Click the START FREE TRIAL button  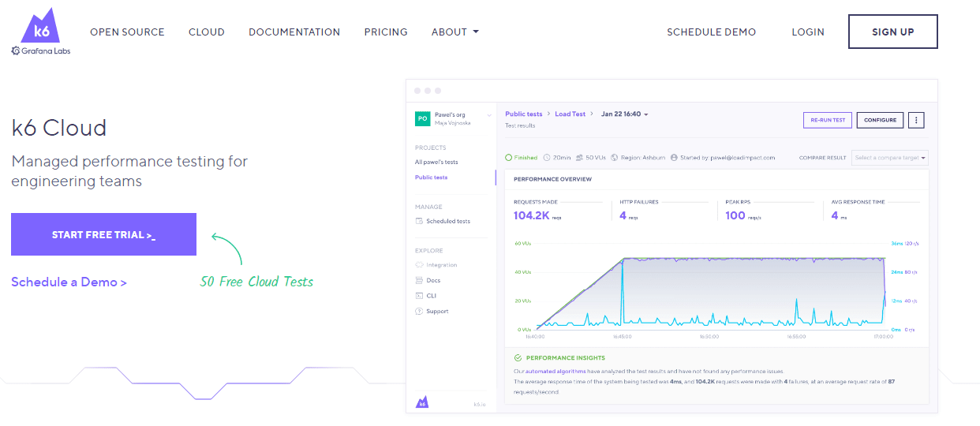click(x=103, y=234)
